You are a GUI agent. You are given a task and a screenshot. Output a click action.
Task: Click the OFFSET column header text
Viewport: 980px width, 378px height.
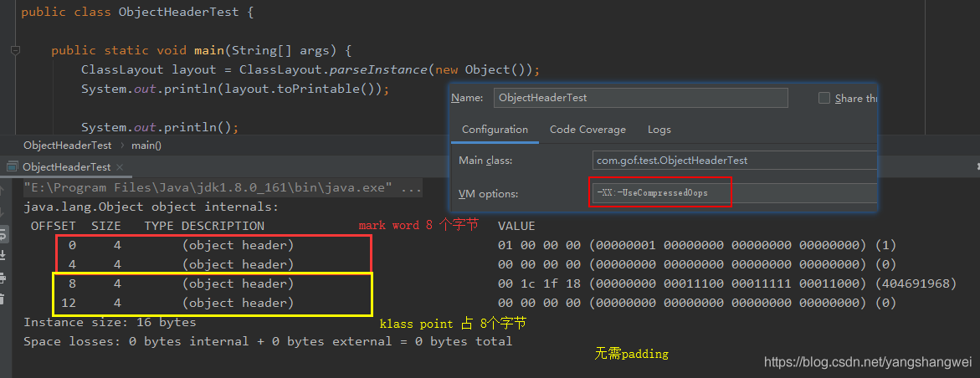[53, 226]
